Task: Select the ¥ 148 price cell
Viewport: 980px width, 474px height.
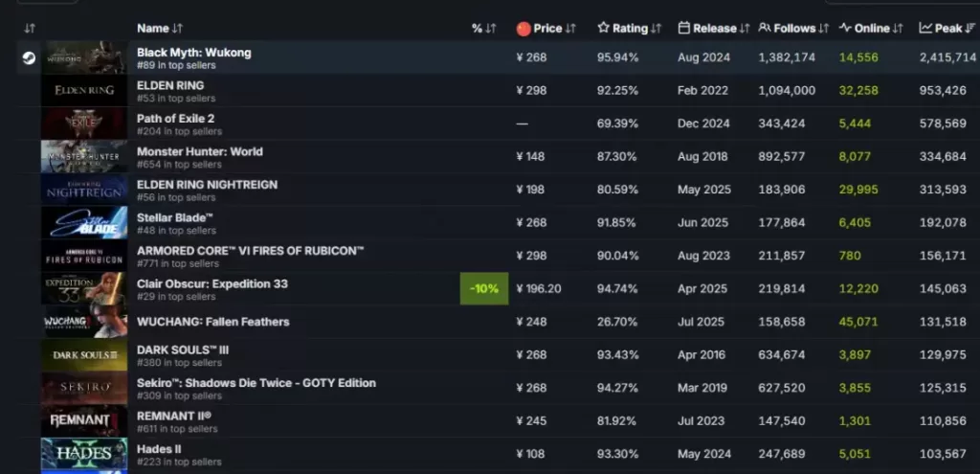Action: (x=530, y=156)
